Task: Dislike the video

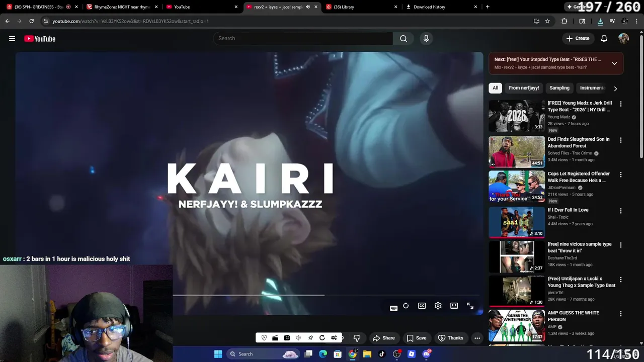Action: click(357, 338)
